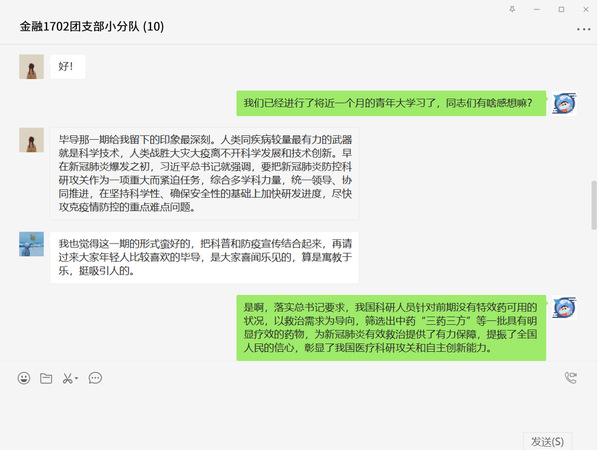The image size is (599, 450).
Task: Open avatar of sender of 好!
Action: click(x=31, y=67)
